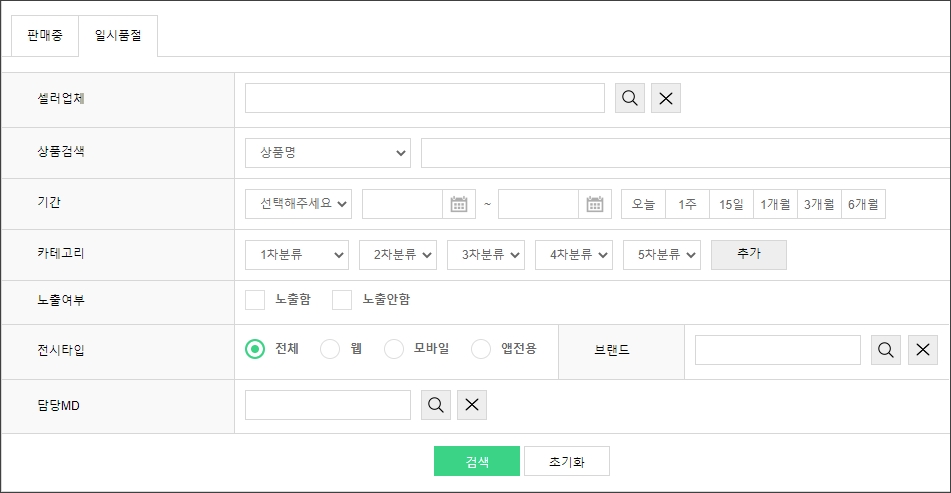Switch to the 일시품절 tab
The width and height of the screenshot is (951, 493).
click(x=118, y=35)
